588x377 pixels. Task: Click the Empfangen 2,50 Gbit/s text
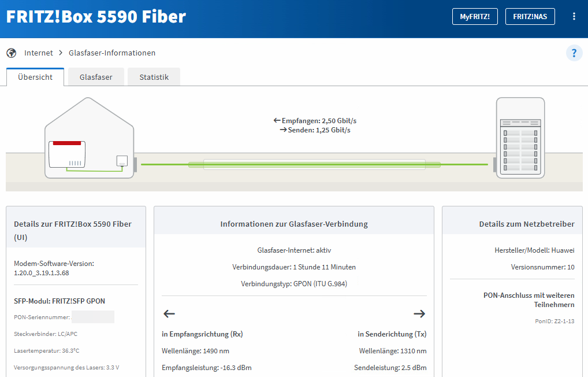315,120
